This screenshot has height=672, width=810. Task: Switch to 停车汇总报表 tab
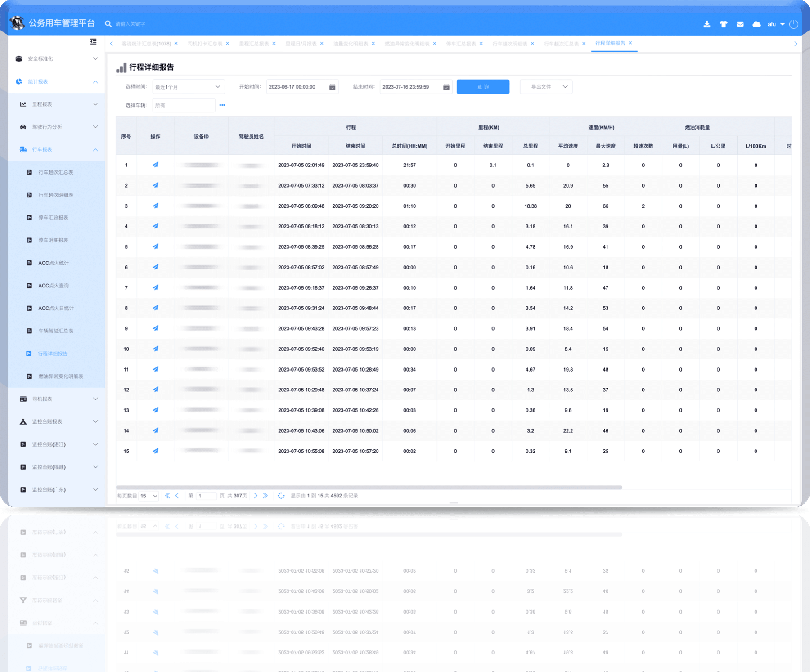point(461,44)
